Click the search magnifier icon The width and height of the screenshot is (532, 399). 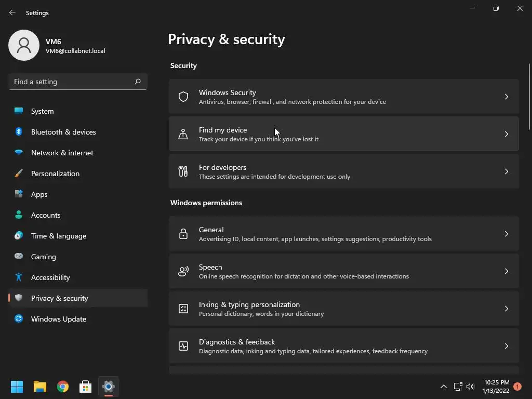coord(138,82)
